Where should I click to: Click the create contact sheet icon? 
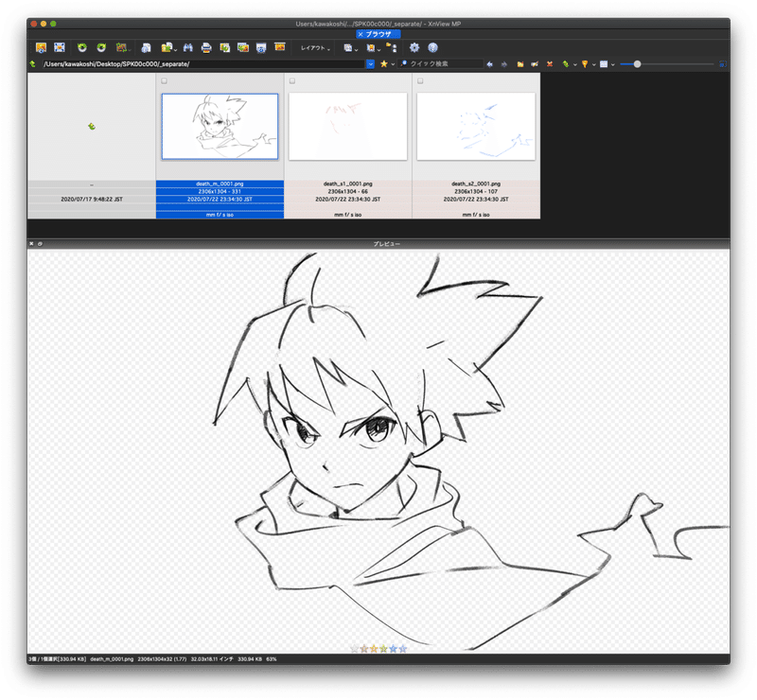coord(243,47)
